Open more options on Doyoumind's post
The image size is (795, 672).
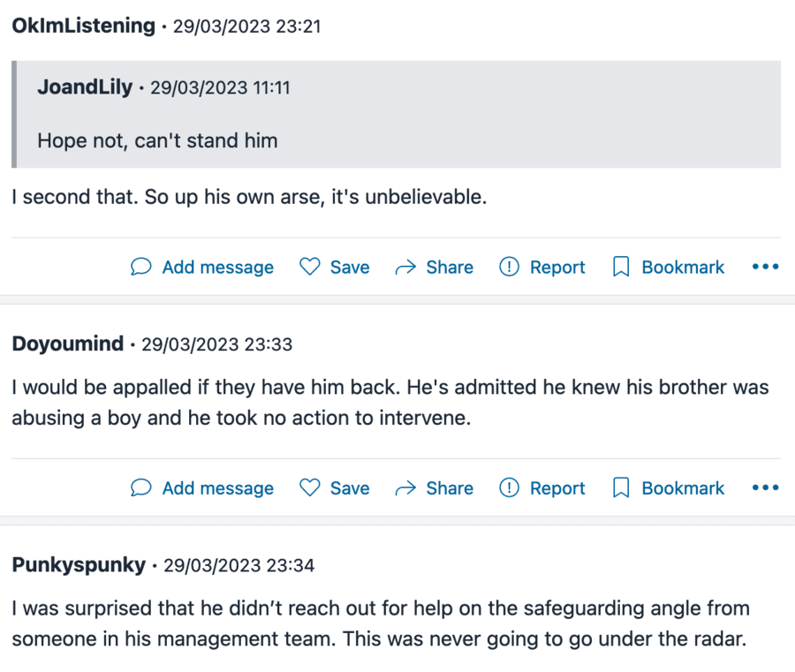pos(765,487)
